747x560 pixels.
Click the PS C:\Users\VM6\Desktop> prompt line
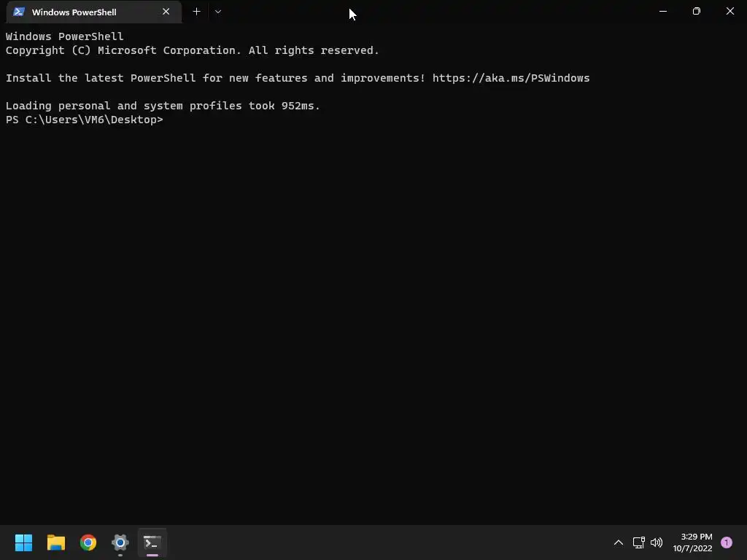(x=85, y=120)
